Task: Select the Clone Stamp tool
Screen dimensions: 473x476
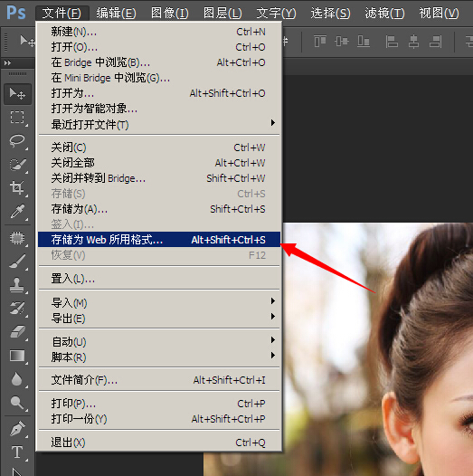Action: (17, 285)
